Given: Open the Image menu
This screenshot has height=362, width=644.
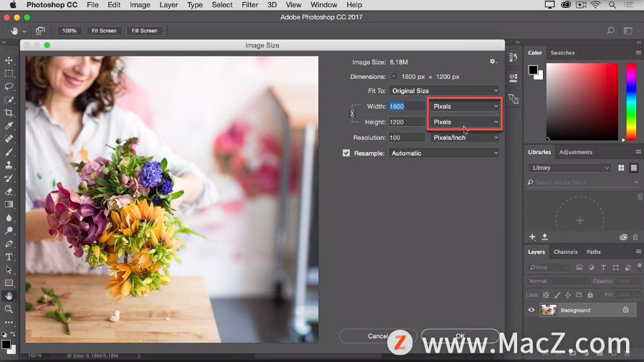Looking at the screenshot, I should click(x=140, y=5).
